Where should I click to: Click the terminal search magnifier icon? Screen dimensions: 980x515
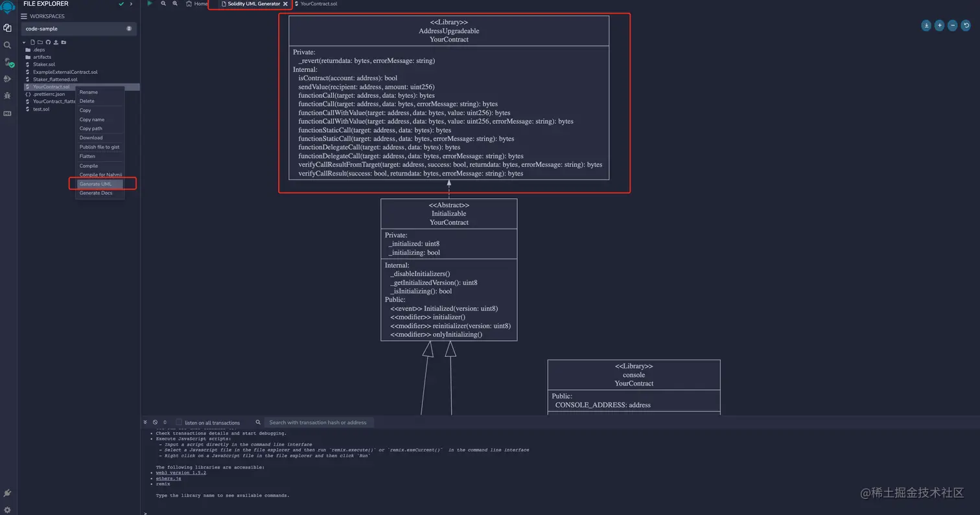[x=258, y=422]
